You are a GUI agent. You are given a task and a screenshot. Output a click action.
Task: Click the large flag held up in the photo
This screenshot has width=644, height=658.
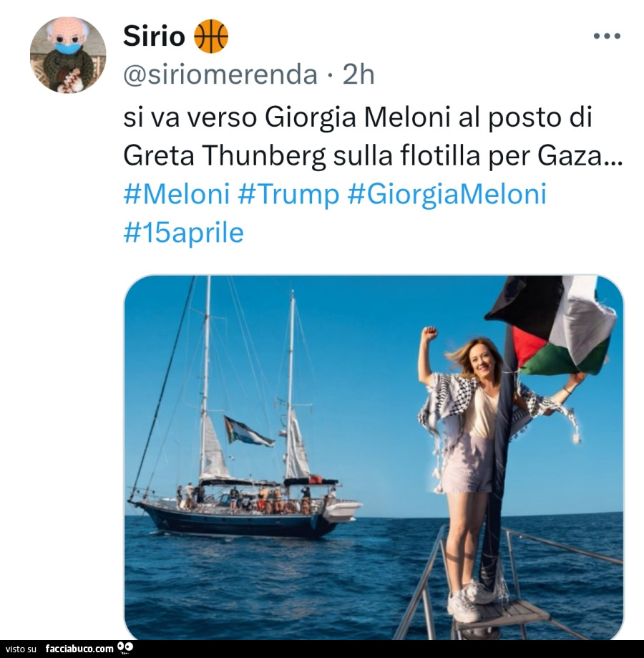555,326
